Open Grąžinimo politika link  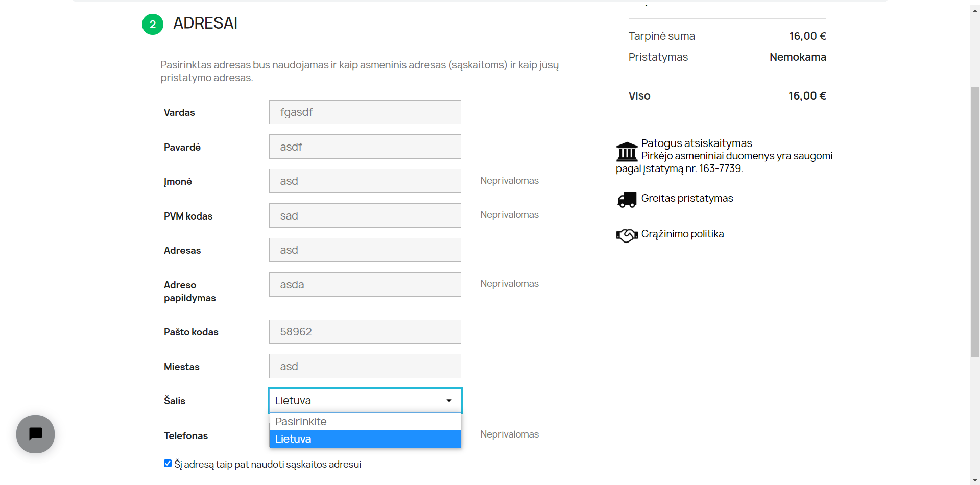[682, 234]
